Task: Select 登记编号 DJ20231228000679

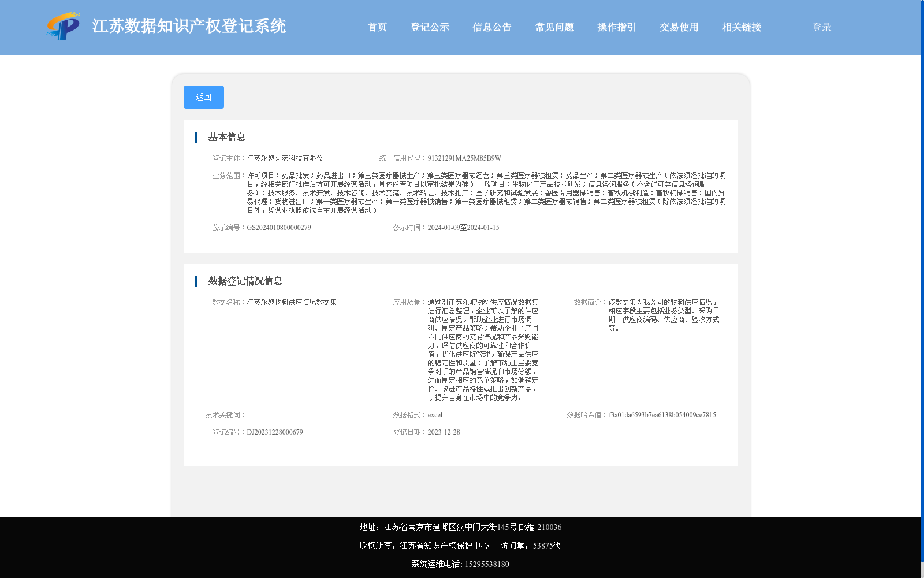Action: click(x=275, y=432)
